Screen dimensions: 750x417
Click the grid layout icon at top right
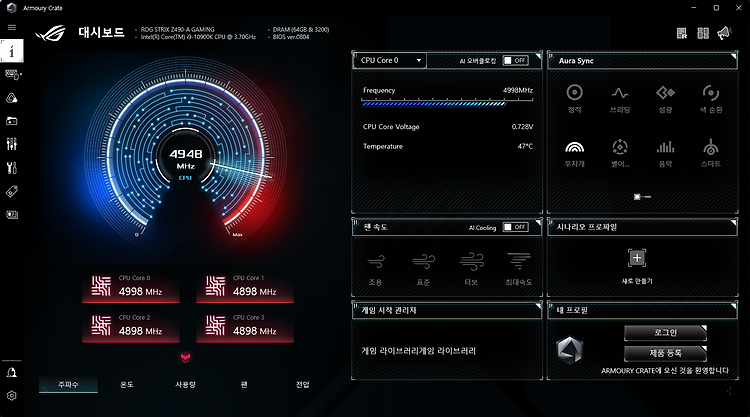pos(703,33)
